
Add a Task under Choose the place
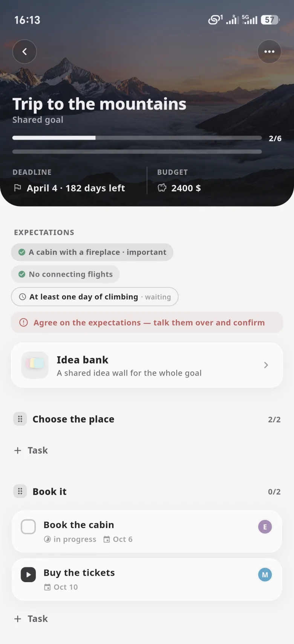click(31, 450)
